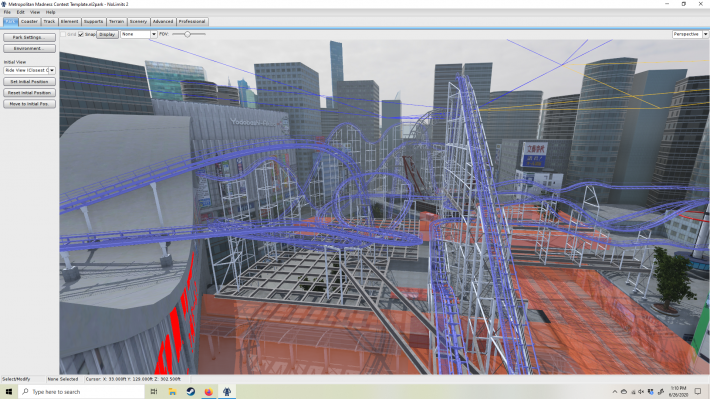
Task: Open File Explorer from taskbar
Action: (x=173, y=392)
